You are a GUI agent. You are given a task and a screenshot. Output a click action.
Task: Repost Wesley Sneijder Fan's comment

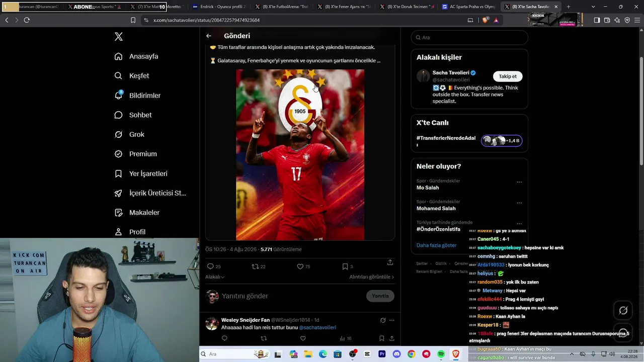pos(264,339)
